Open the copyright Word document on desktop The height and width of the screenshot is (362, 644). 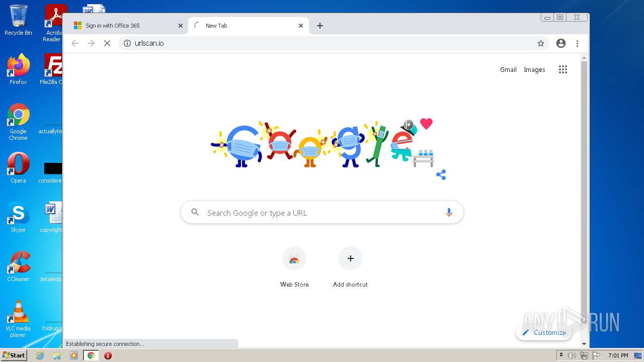coord(52,217)
